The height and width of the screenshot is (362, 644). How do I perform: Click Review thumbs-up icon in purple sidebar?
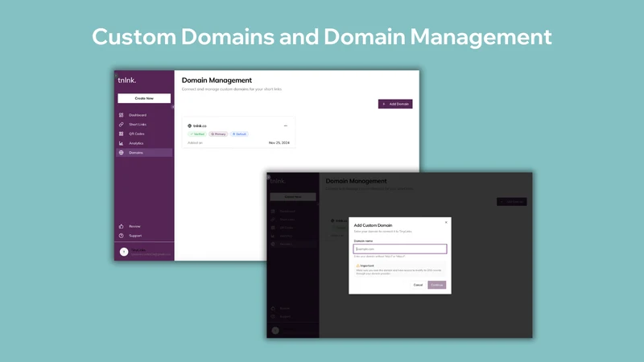tap(122, 226)
